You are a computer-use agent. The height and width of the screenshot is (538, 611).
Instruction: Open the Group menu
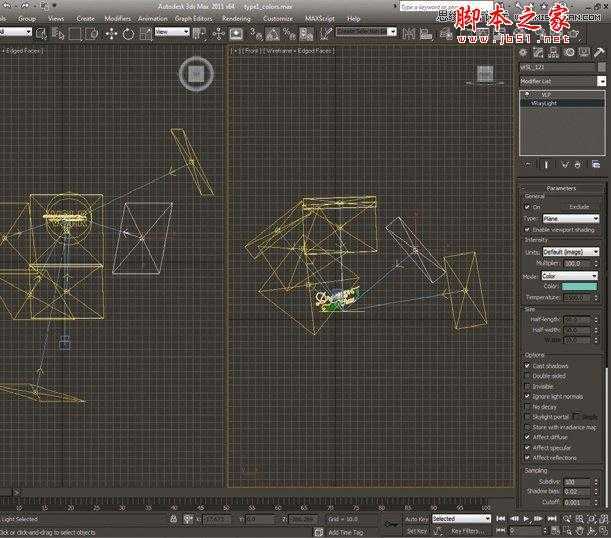click(27, 19)
